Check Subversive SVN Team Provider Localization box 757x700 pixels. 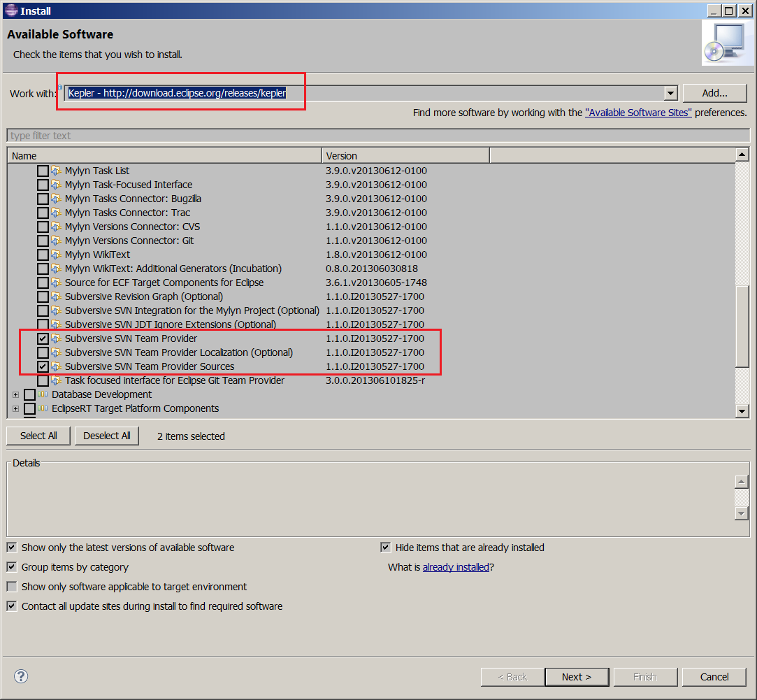coord(43,352)
